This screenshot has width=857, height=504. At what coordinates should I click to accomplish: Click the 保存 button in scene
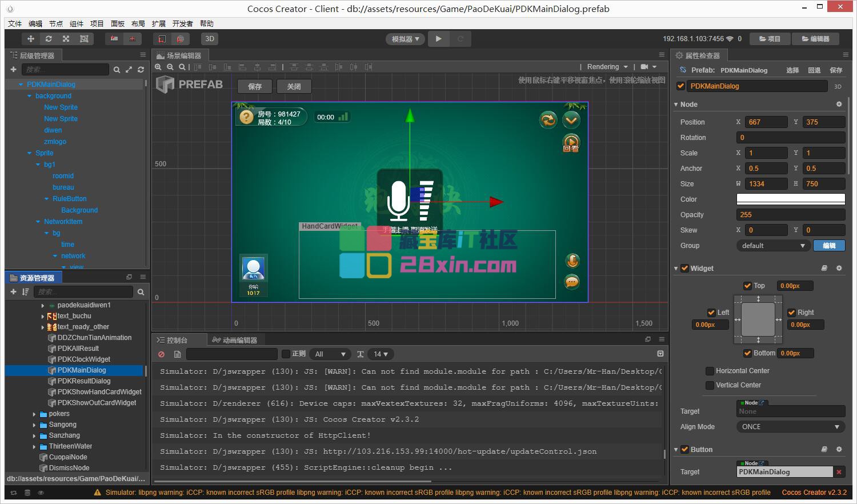(x=255, y=86)
